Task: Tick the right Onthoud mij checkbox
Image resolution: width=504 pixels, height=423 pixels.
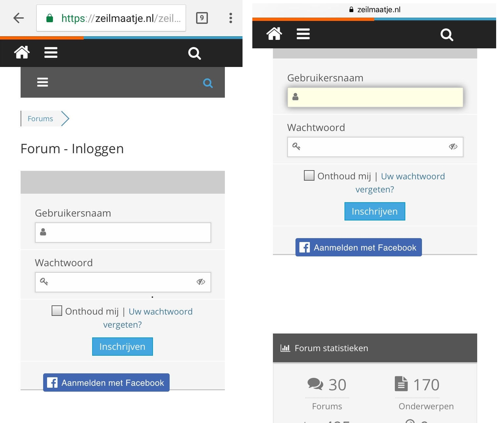Action: pos(309,175)
